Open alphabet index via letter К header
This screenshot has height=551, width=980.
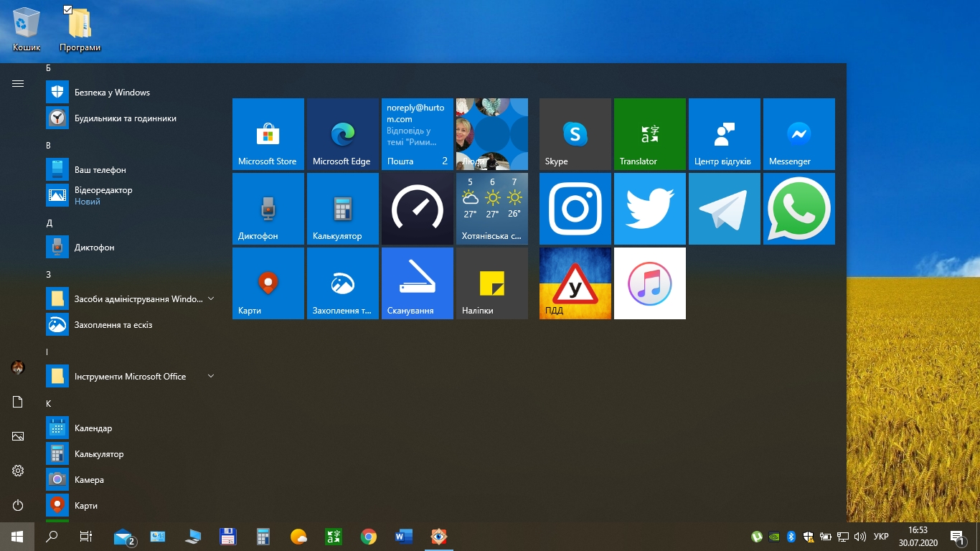[48, 403]
